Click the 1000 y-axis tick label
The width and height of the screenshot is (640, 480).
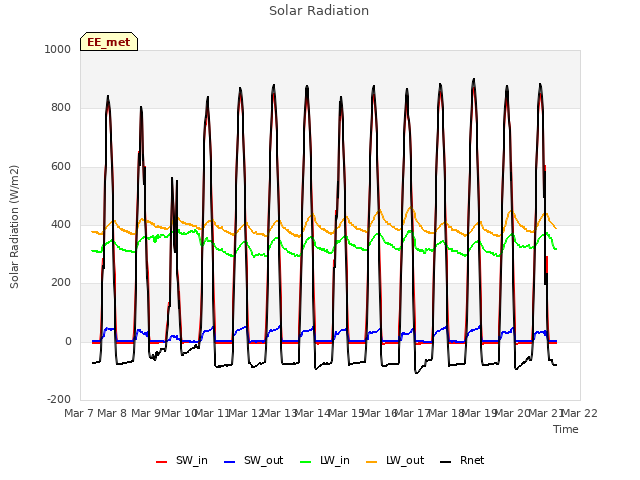(x=58, y=49)
